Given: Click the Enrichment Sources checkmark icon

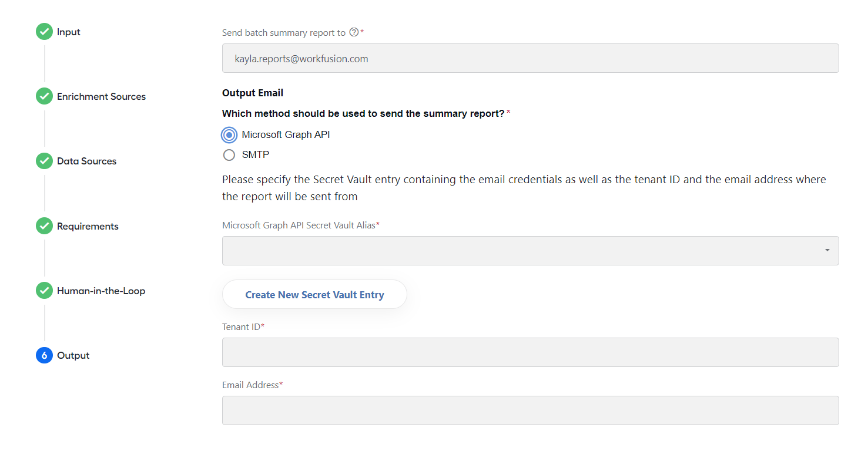Looking at the screenshot, I should (44, 96).
